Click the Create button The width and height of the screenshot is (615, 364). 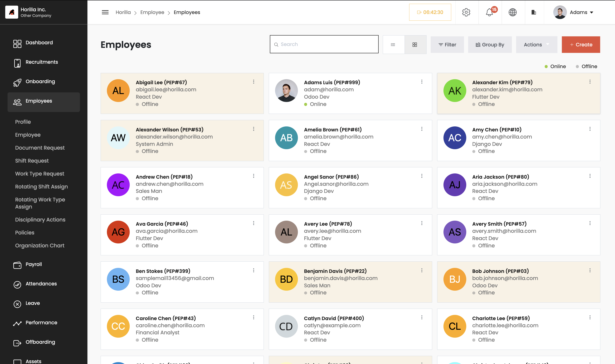pyautogui.click(x=581, y=44)
